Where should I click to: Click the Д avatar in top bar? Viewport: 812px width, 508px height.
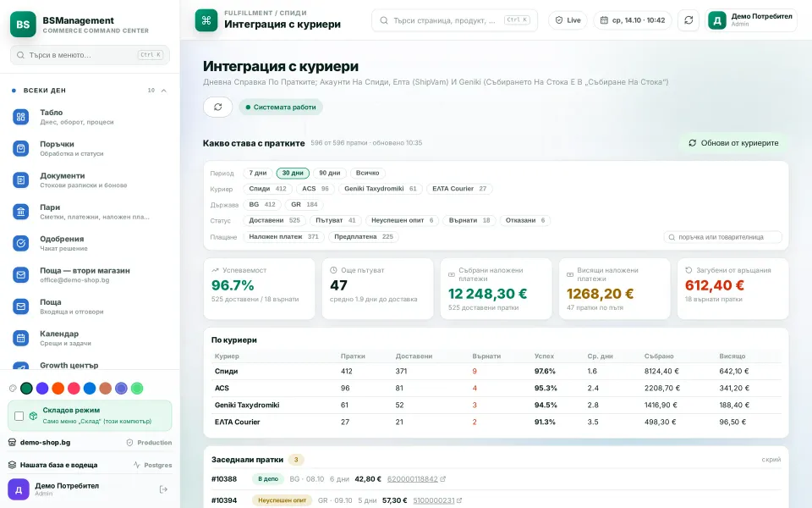point(717,20)
